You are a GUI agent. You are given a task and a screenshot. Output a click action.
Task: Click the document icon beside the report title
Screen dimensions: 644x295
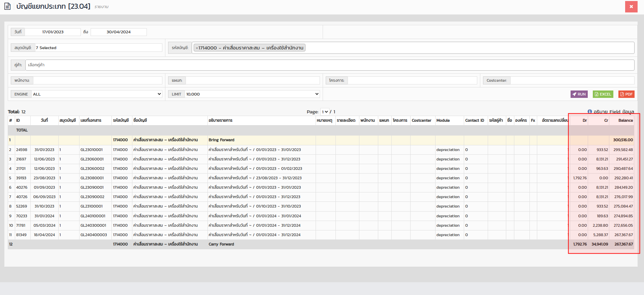(7, 6)
